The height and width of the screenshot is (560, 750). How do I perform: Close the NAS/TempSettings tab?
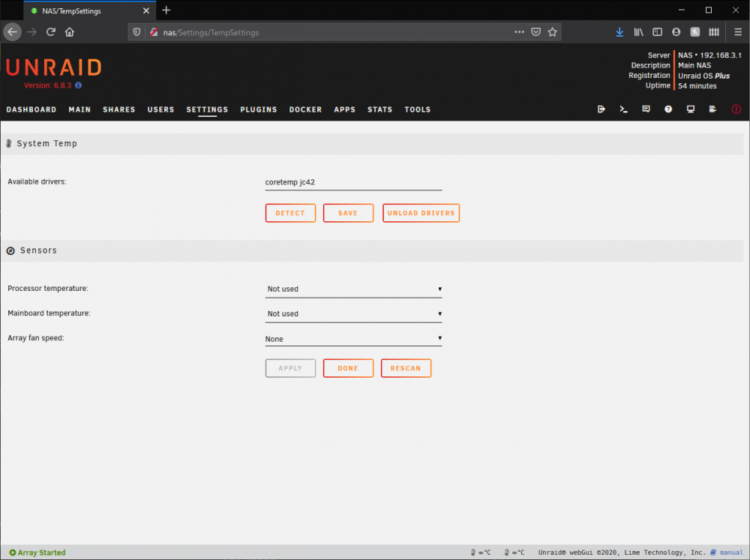tap(146, 10)
